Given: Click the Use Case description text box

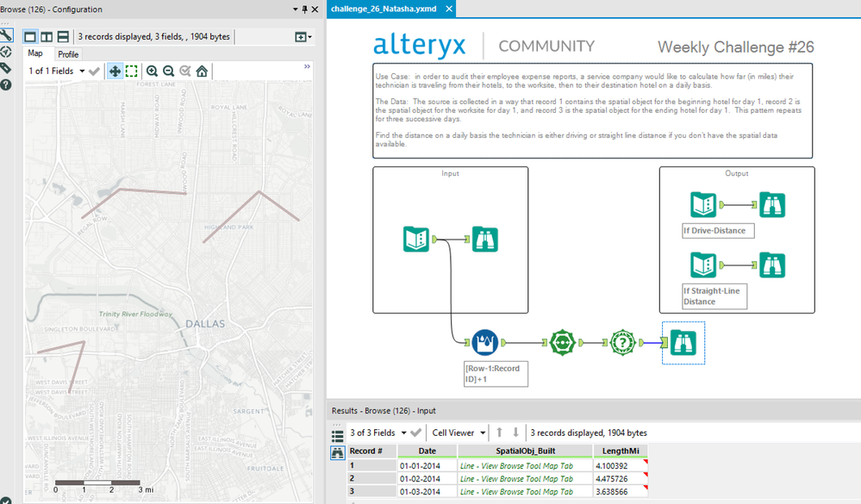Looking at the screenshot, I should tap(592, 111).
